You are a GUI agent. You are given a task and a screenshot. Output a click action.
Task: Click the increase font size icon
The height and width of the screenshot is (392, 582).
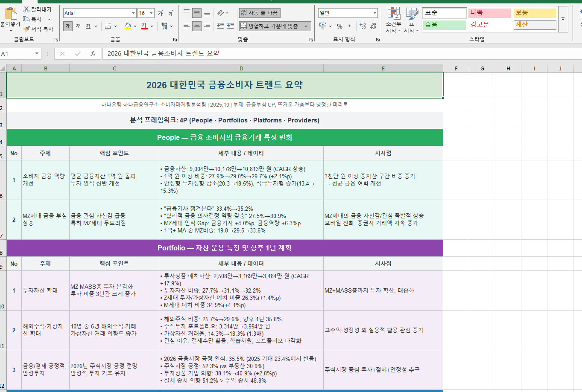161,13
